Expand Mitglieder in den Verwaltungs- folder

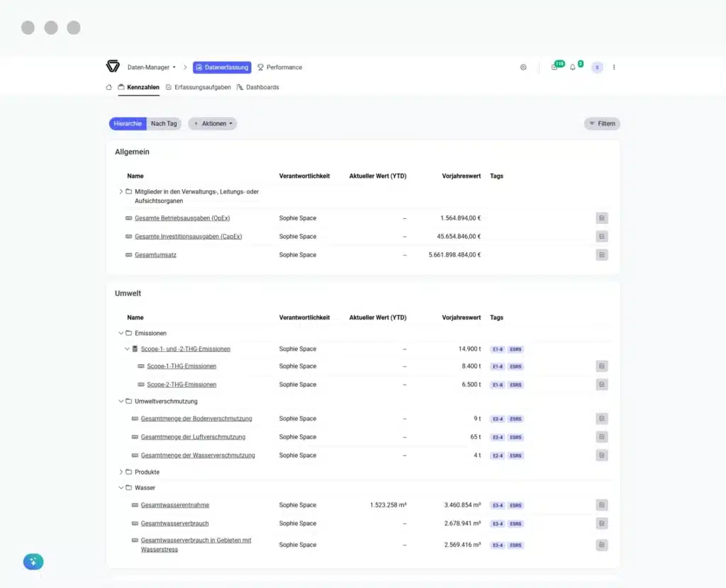pyautogui.click(x=121, y=191)
